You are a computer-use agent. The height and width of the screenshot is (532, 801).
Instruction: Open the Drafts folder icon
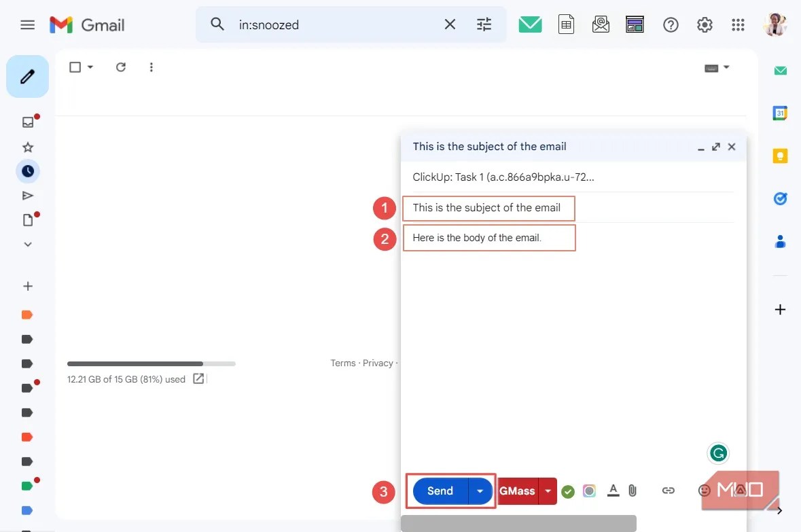(x=27, y=219)
